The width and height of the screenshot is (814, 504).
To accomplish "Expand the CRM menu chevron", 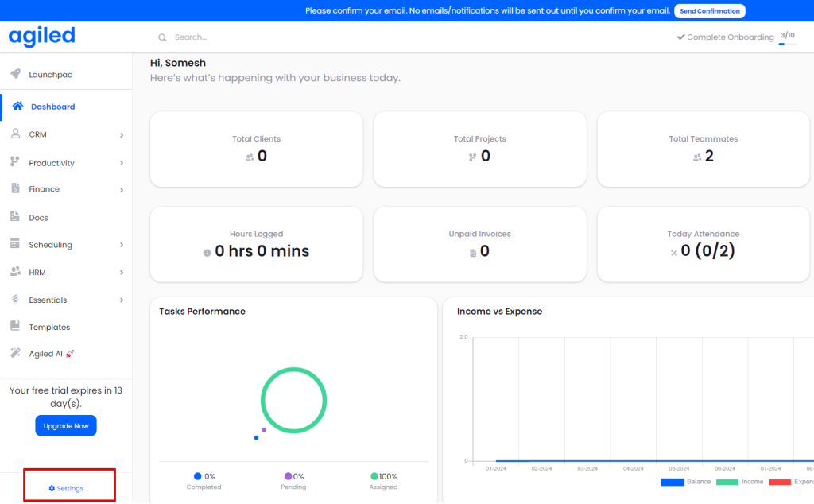I will [x=122, y=135].
